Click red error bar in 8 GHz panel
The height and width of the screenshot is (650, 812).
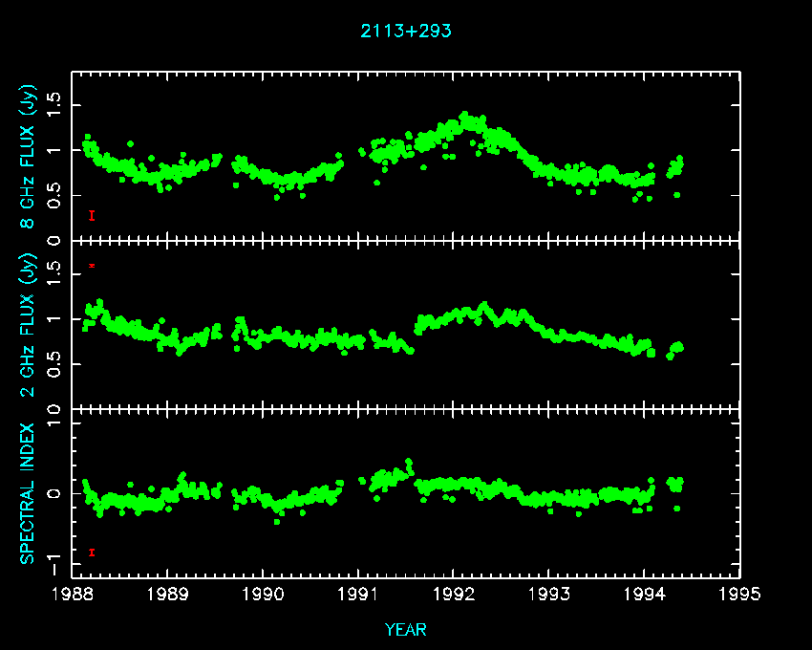(x=92, y=216)
